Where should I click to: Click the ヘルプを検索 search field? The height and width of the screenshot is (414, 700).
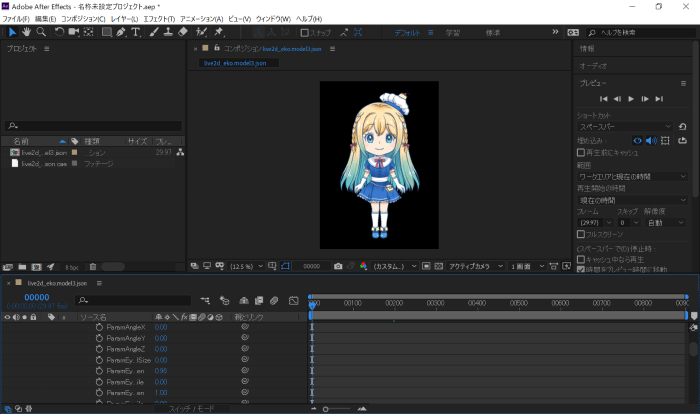tap(642, 33)
